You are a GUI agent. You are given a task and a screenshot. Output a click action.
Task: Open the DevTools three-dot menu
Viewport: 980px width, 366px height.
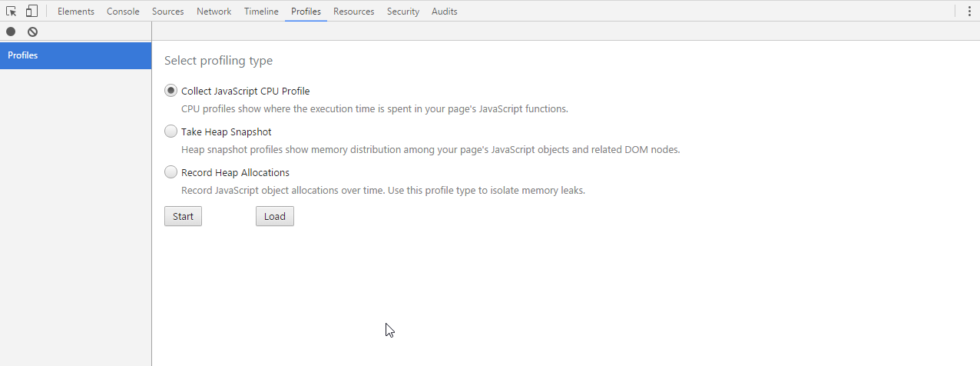pos(969,12)
